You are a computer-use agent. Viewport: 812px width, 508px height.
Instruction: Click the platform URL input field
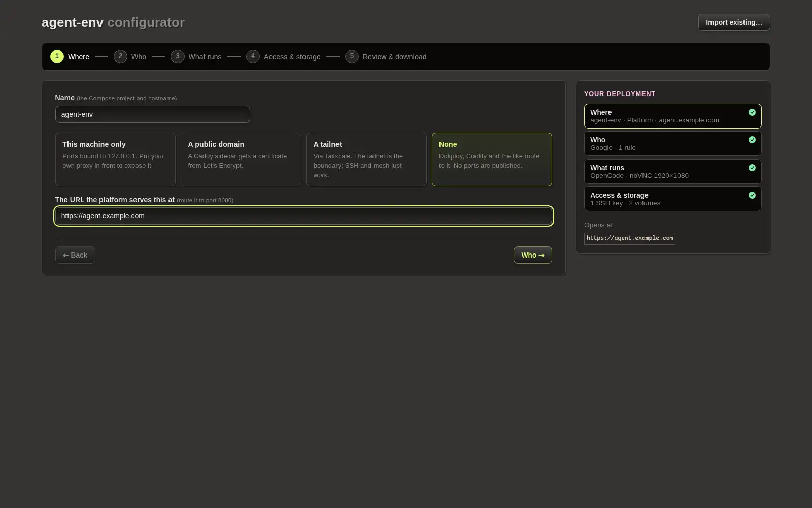point(303,216)
